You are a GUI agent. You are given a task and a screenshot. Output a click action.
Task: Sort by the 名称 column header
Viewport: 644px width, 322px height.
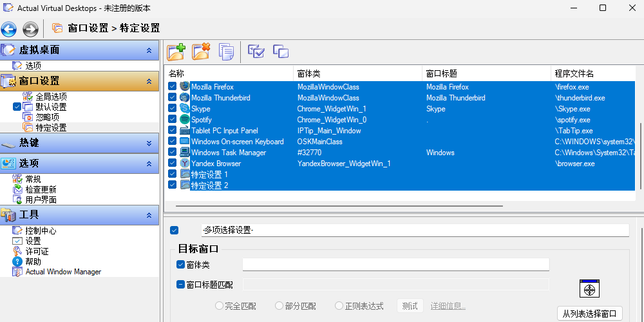tap(229, 73)
